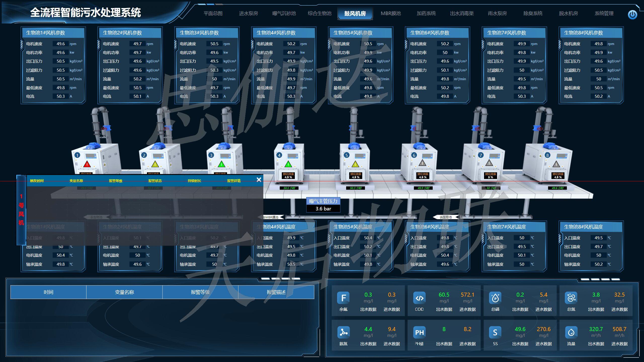
Task: Click the 时间 alarm table header
Action: pyautogui.click(x=48, y=292)
